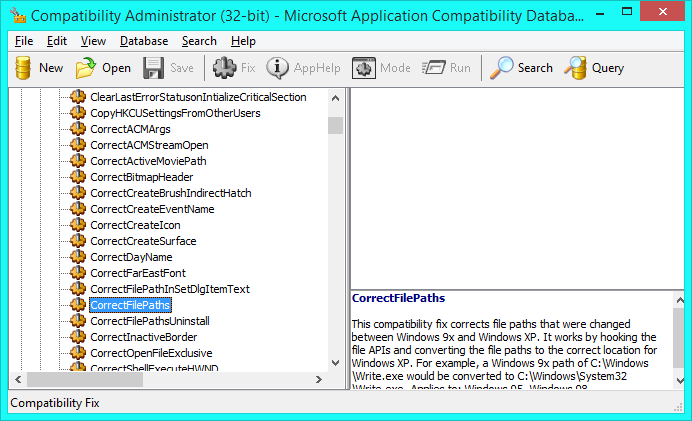Click the Open toolbar label
The width and height of the screenshot is (692, 421).
coord(117,68)
